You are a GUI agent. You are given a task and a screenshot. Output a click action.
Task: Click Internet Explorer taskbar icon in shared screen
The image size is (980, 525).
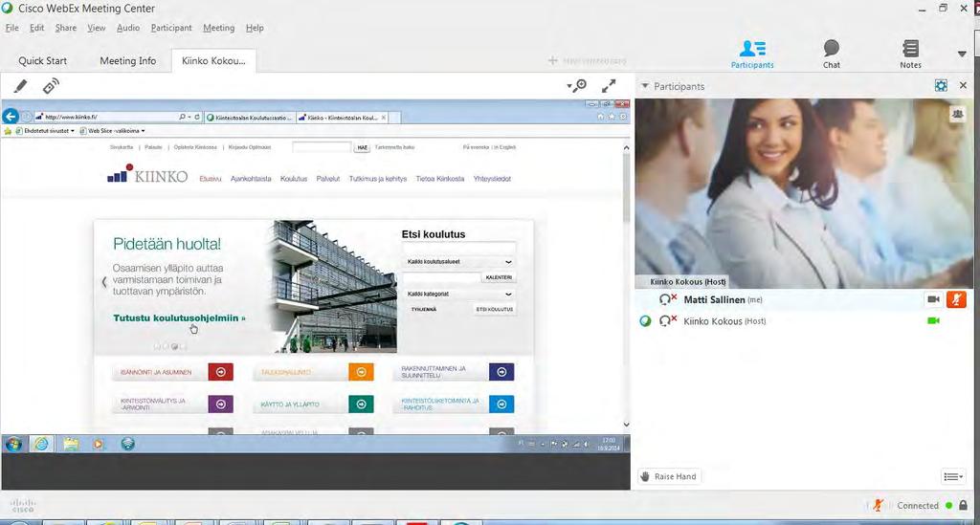click(x=42, y=444)
